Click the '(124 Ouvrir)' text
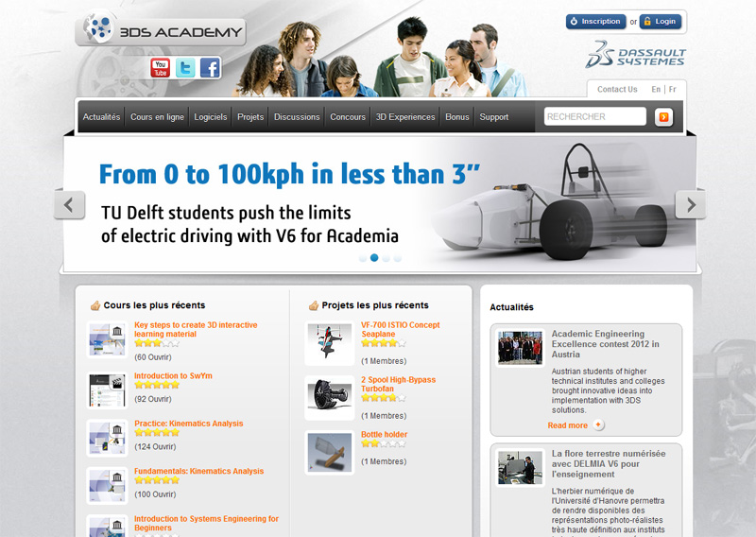Image resolution: width=756 pixels, height=537 pixels. (155, 447)
